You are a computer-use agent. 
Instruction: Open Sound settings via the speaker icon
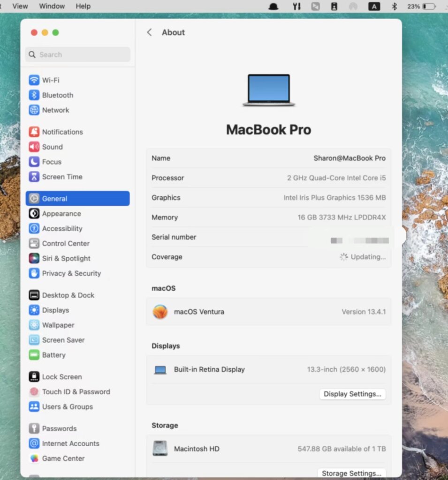pyautogui.click(x=34, y=147)
